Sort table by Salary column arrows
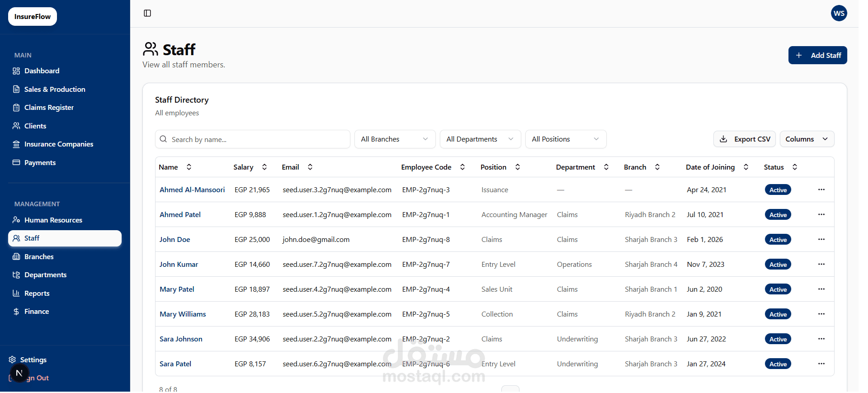 click(264, 167)
